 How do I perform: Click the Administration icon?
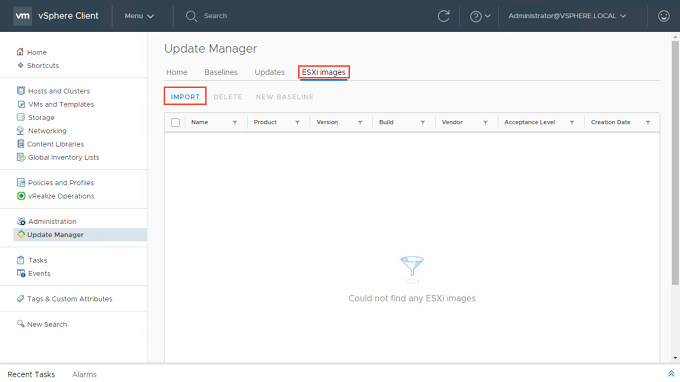(21, 221)
